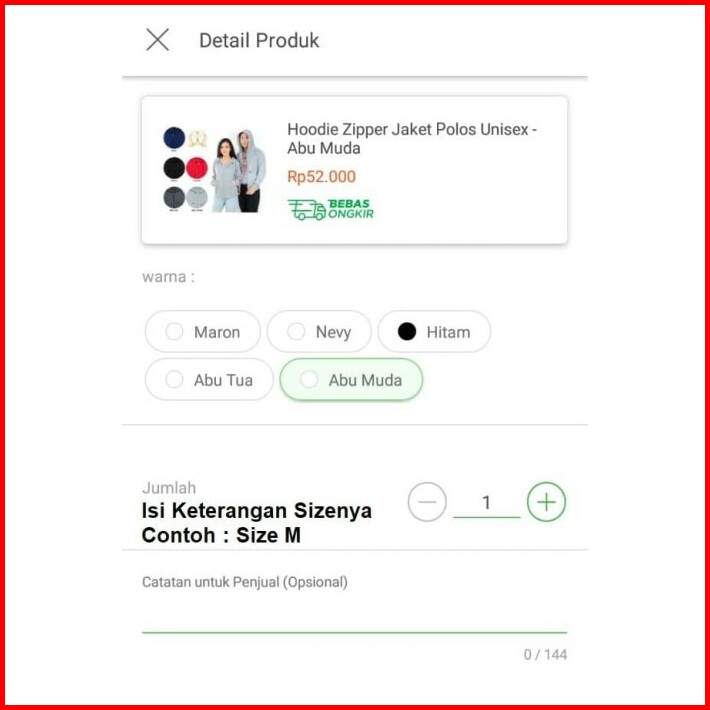Click the 0 / 144 character counter
The image size is (710, 710).
pyautogui.click(x=545, y=654)
